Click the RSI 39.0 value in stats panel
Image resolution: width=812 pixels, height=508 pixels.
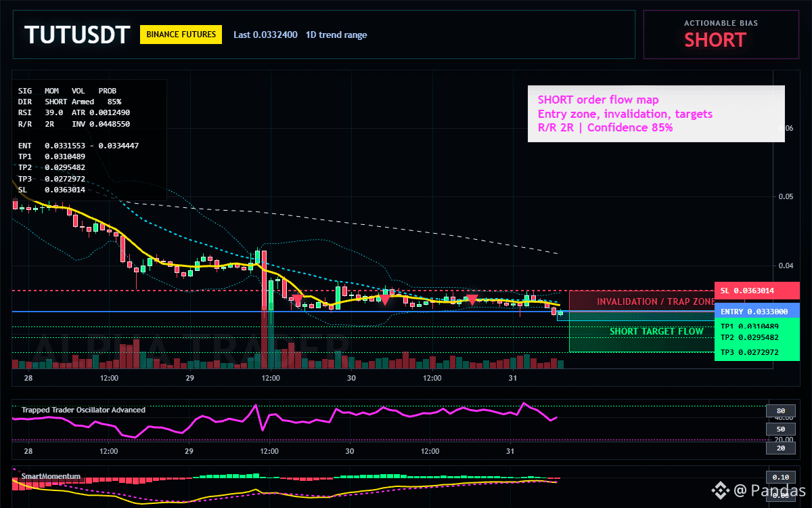click(x=41, y=112)
